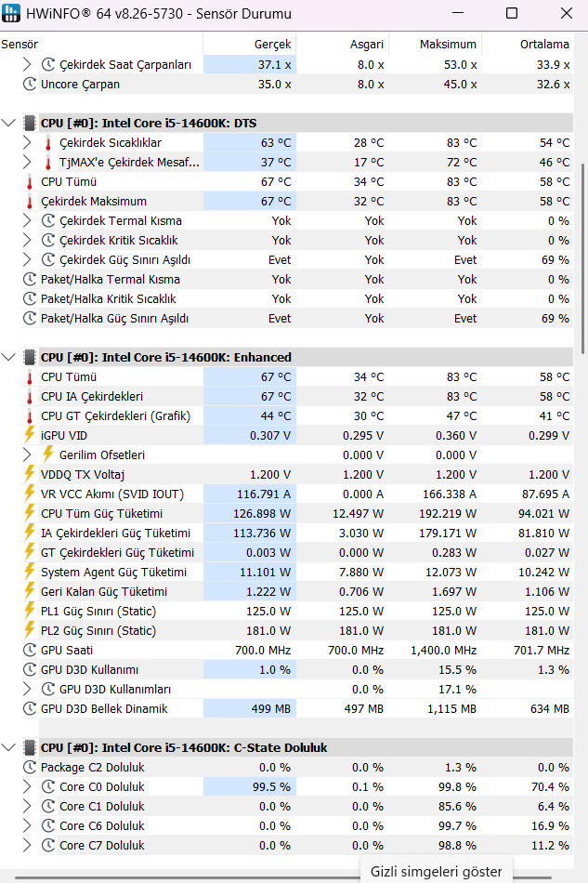
Task: Click the Gerçek column header
Action: point(249,44)
